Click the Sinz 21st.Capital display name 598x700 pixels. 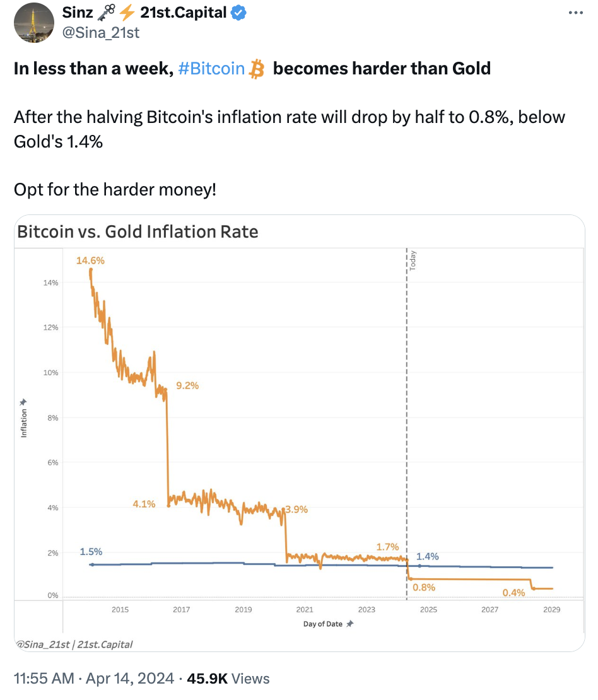coord(144,13)
